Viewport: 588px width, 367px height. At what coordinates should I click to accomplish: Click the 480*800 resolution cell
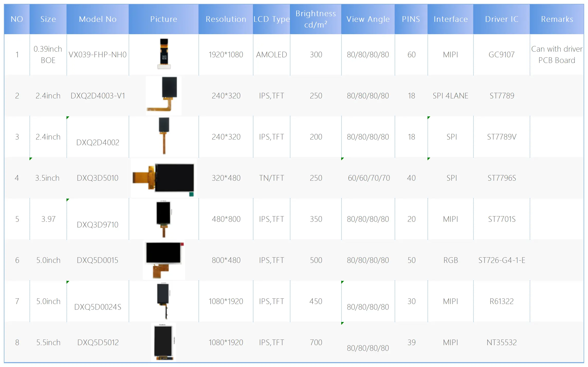tap(226, 219)
